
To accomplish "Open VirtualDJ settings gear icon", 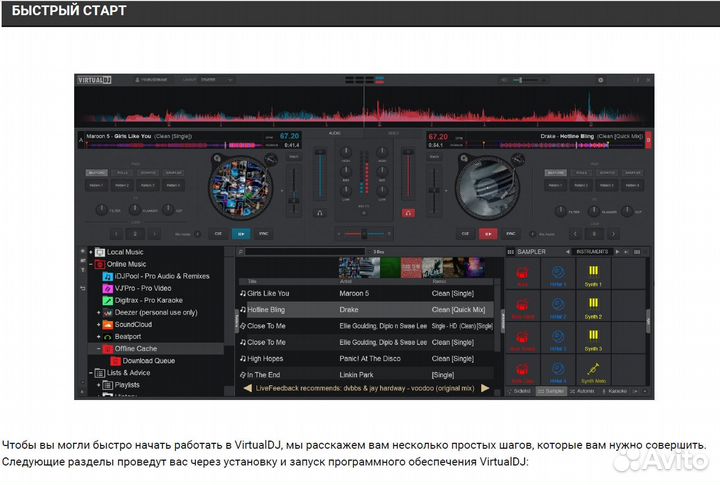I will coord(600,80).
